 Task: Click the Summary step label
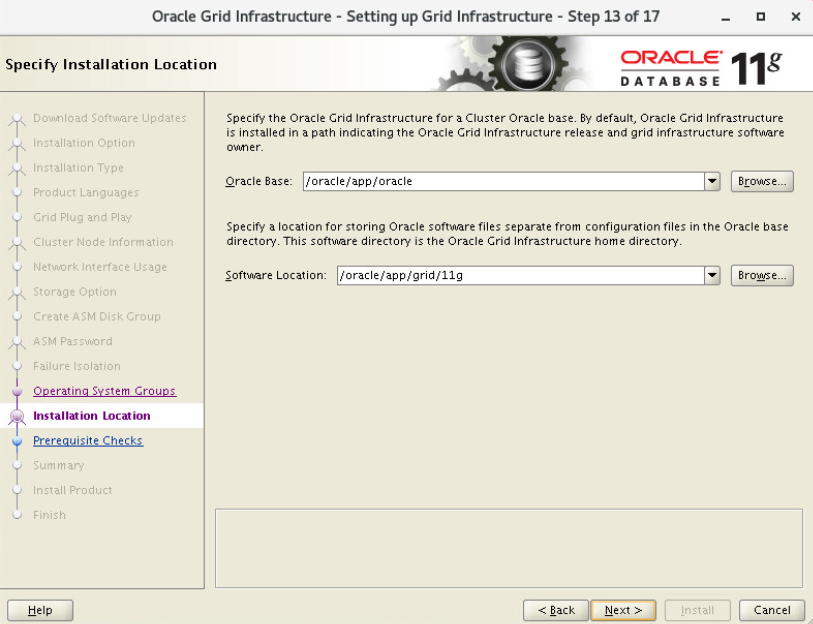[x=59, y=465]
